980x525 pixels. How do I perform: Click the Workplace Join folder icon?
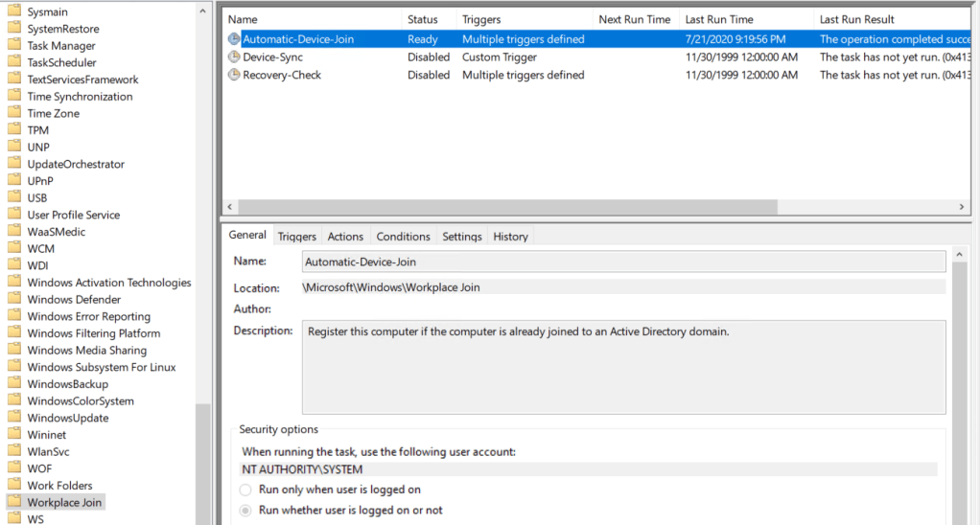pyautogui.click(x=13, y=502)
